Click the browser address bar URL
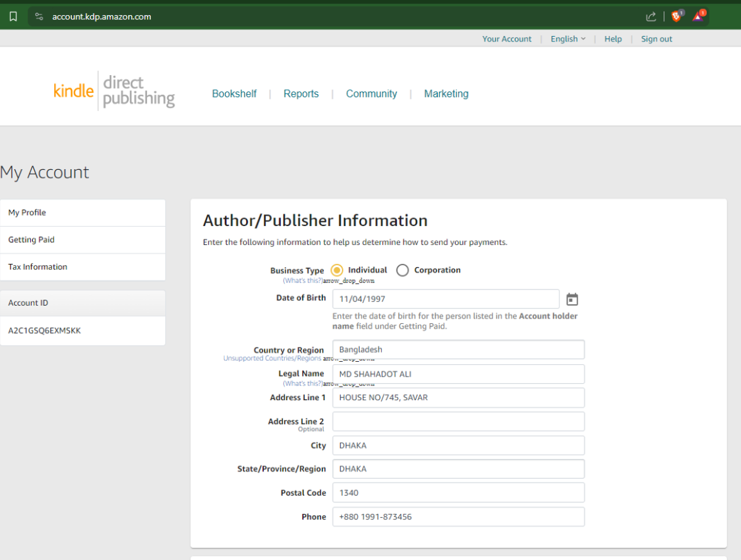This screenshot has height=560, width=741. tap(102, 16)
